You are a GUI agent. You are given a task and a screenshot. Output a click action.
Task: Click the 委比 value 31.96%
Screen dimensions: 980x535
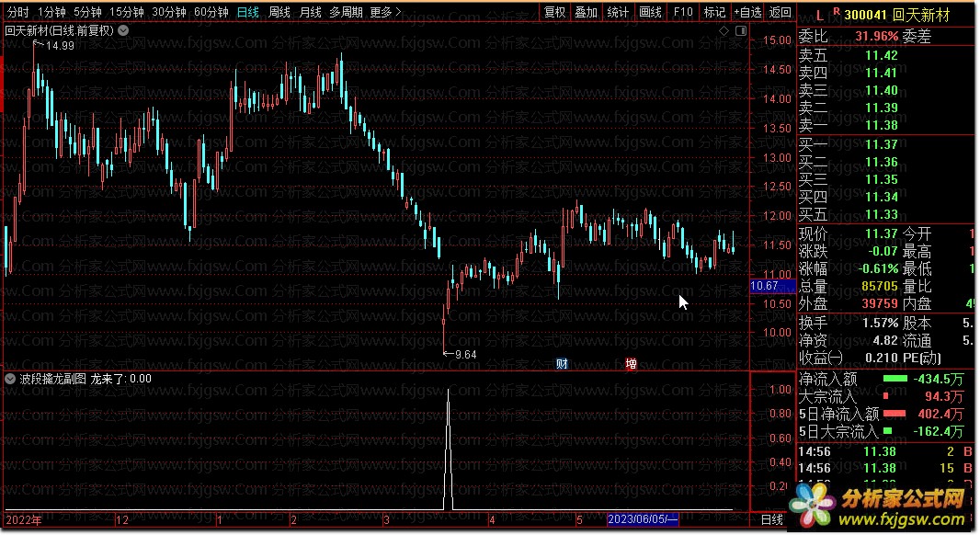[876, 36]
